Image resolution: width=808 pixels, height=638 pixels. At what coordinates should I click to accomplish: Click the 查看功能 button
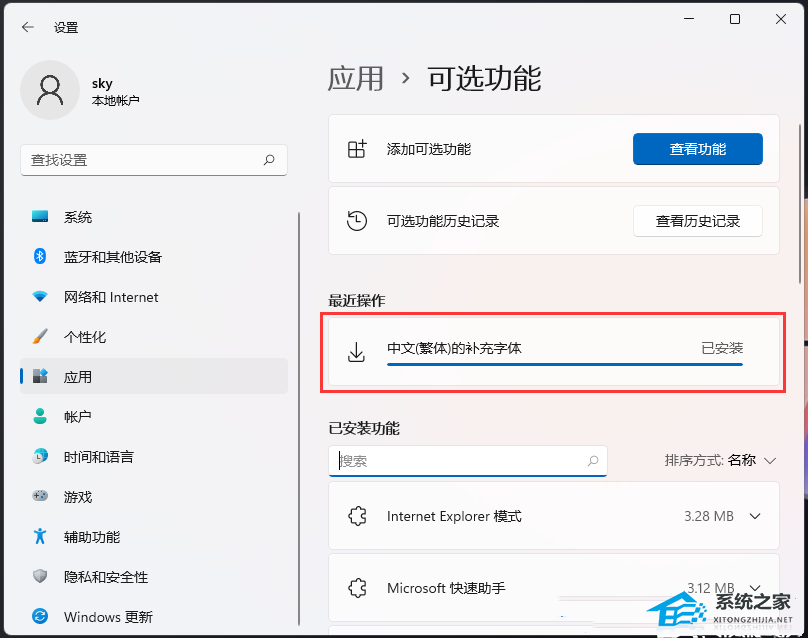[x=697, y=148]
